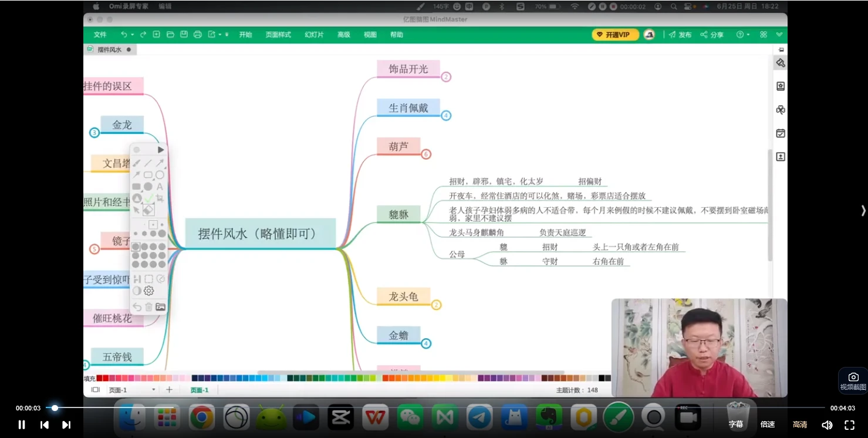
Task: Click the 开通VIP button
Action: pos(615,35)
